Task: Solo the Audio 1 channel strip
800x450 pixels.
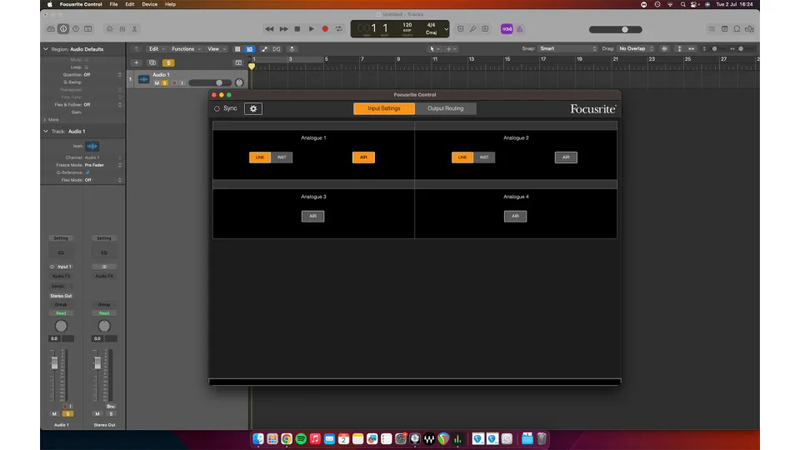Action: point(67,414)
